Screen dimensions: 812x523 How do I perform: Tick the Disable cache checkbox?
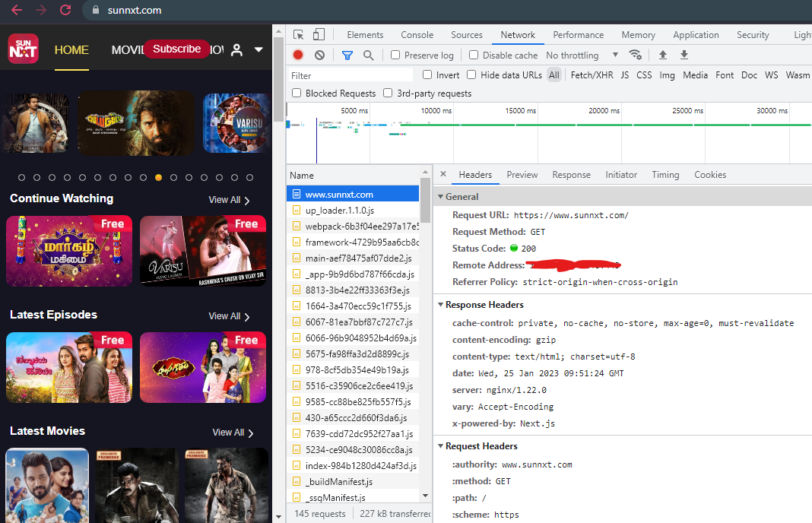tap(474, 55)
